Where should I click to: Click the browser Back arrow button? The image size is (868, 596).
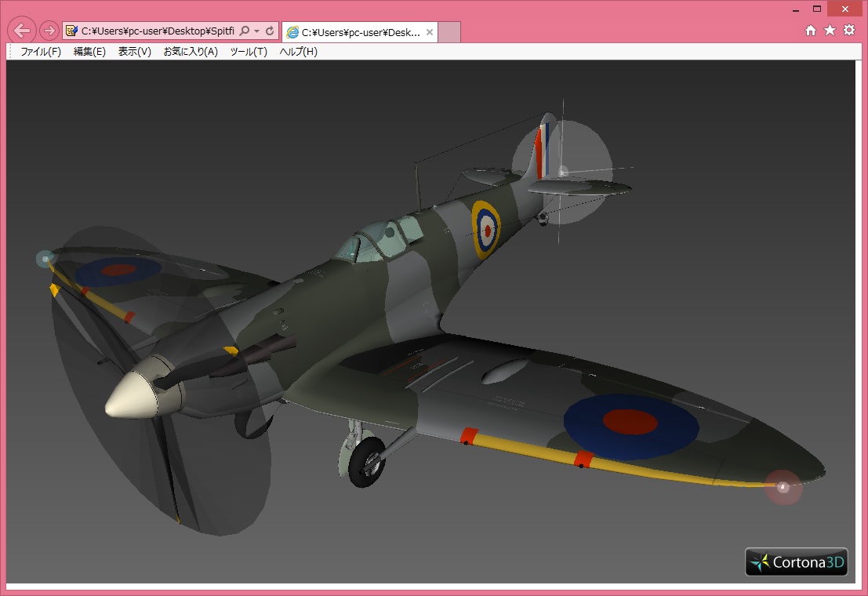(x=22, y=31)
